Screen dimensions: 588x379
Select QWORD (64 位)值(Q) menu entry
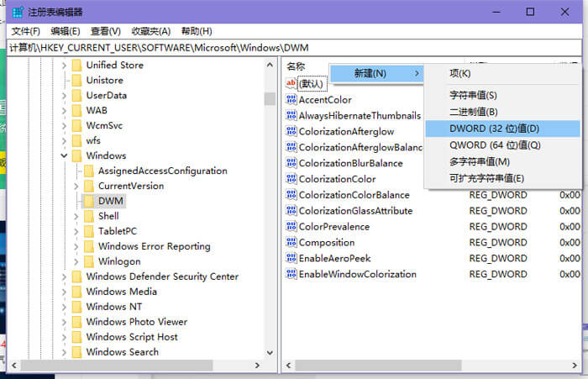483,145
